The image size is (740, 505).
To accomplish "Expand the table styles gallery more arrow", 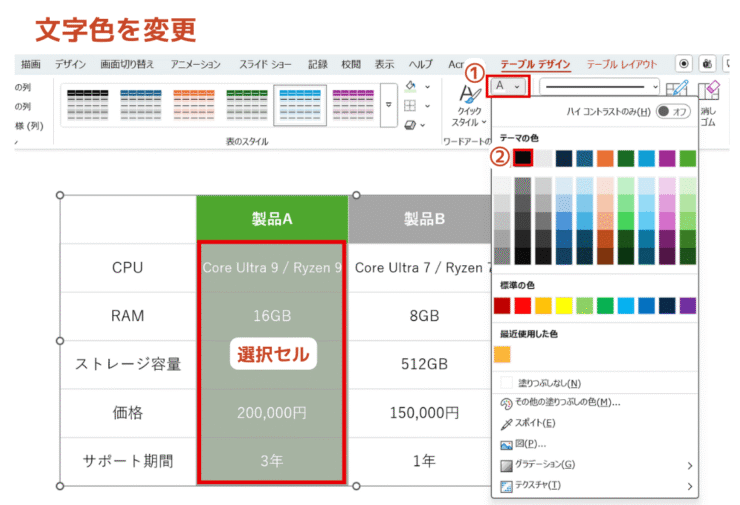I will 388,105.
